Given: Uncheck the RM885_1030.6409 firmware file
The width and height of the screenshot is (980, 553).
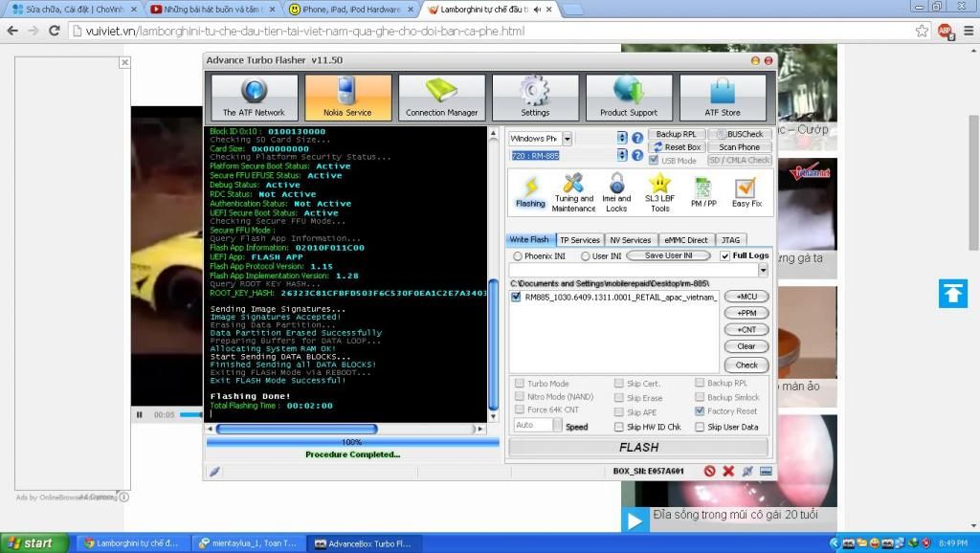Looking at the screenshot, I should 516,297.
